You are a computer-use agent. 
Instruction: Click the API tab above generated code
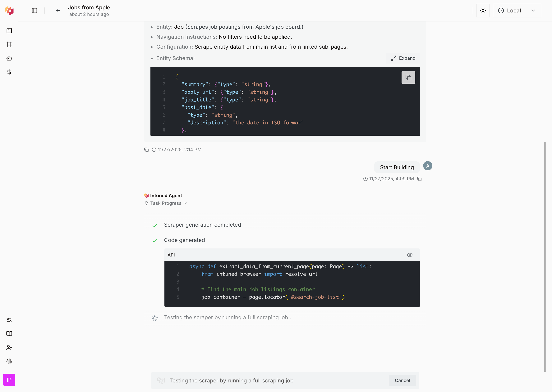[x=171, y=255]
